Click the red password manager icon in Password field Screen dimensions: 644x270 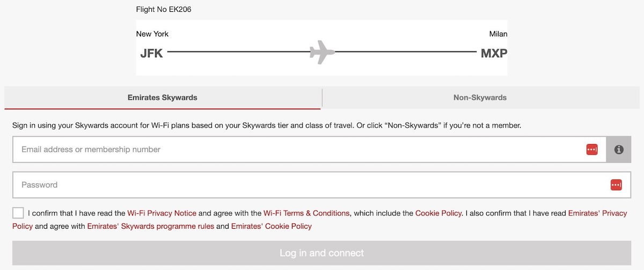coord(616,185)
